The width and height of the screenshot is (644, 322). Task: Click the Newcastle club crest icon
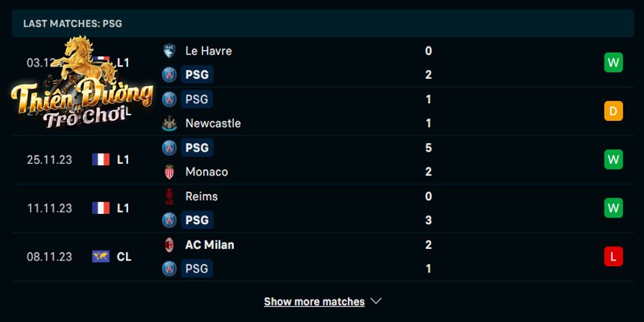[x=169, y=123]
